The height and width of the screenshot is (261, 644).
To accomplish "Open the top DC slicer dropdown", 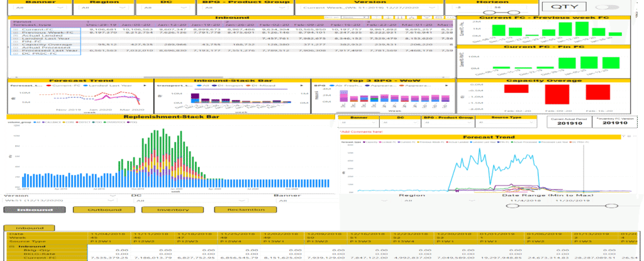I will tap(165, 8).
